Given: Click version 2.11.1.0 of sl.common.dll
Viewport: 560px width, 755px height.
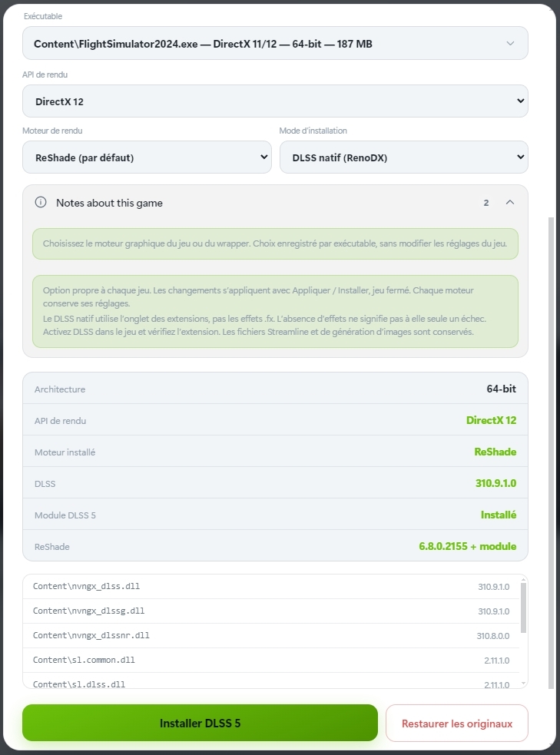Looking at the screenshot, I should (496, 661).
